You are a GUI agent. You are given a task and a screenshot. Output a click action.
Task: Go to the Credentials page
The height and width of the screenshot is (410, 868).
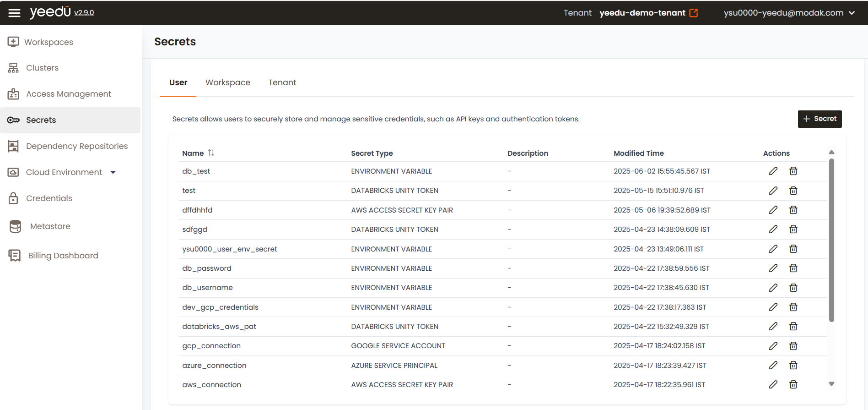pyautogui.click(x=49, y=198)
